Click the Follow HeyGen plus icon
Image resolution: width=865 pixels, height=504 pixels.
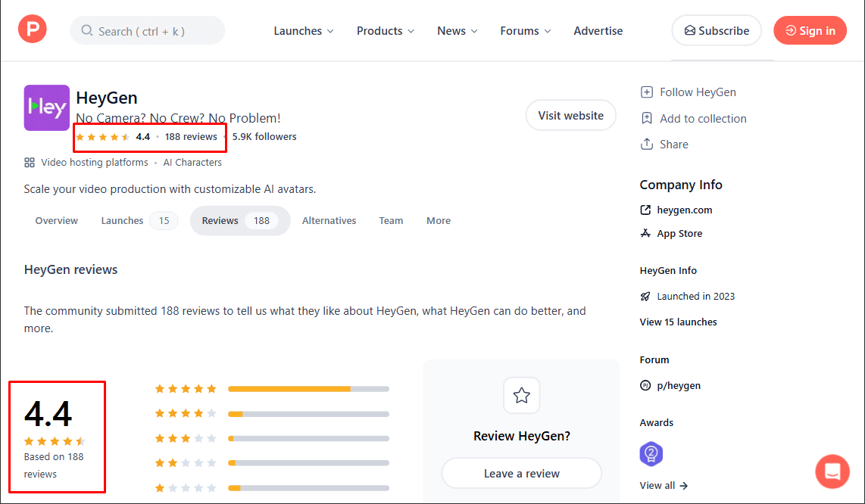[647, 92]
